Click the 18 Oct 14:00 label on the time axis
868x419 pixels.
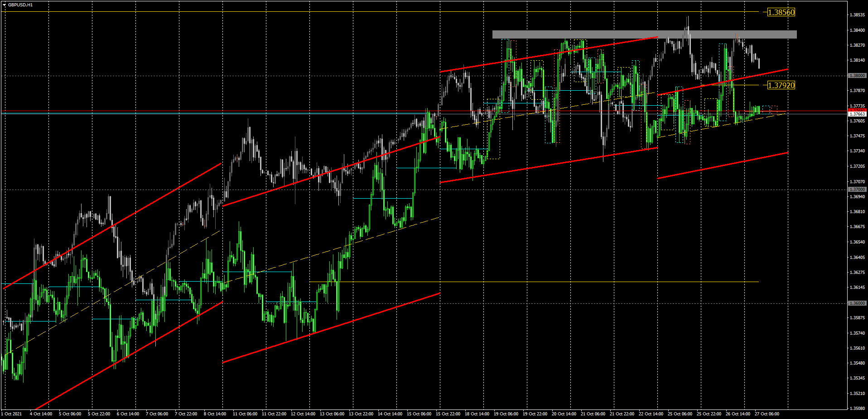[477, 414]
